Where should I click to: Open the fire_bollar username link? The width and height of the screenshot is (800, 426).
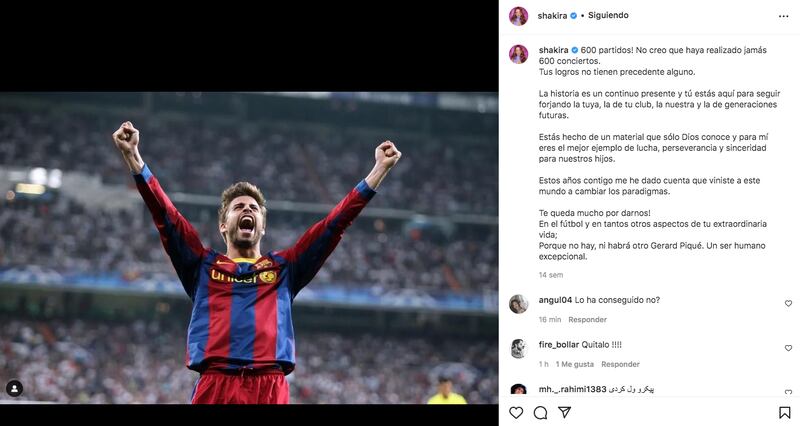(560, 344)
